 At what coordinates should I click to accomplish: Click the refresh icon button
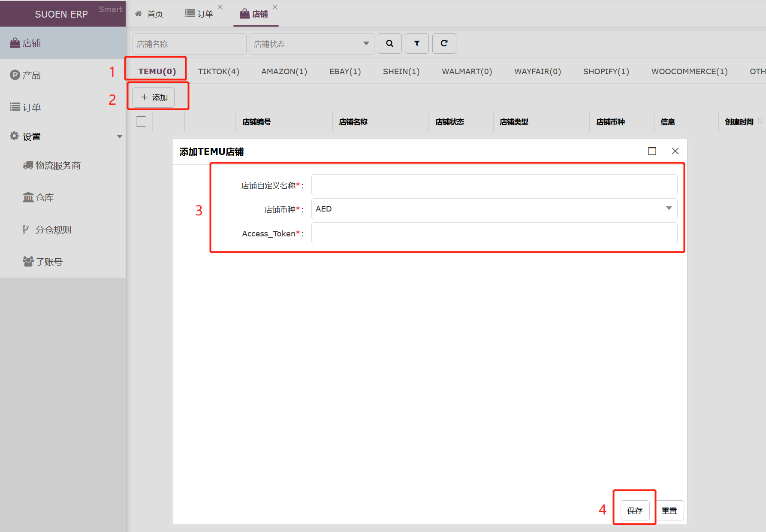tap(444, 43)
